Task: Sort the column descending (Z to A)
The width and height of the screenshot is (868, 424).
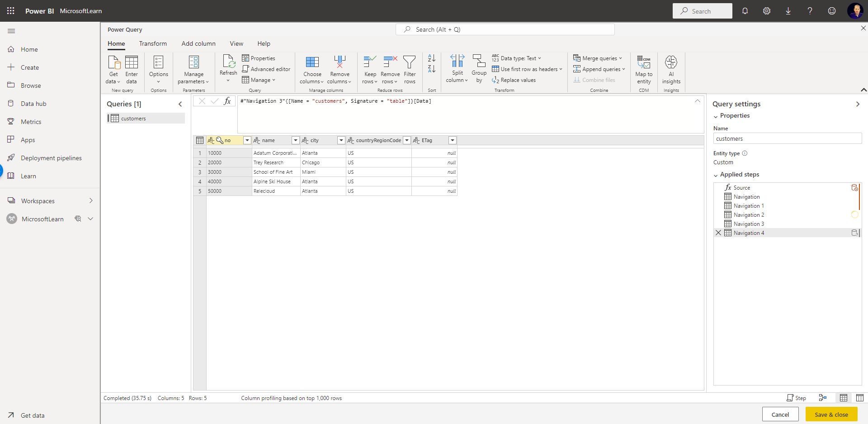Action: 432,69
